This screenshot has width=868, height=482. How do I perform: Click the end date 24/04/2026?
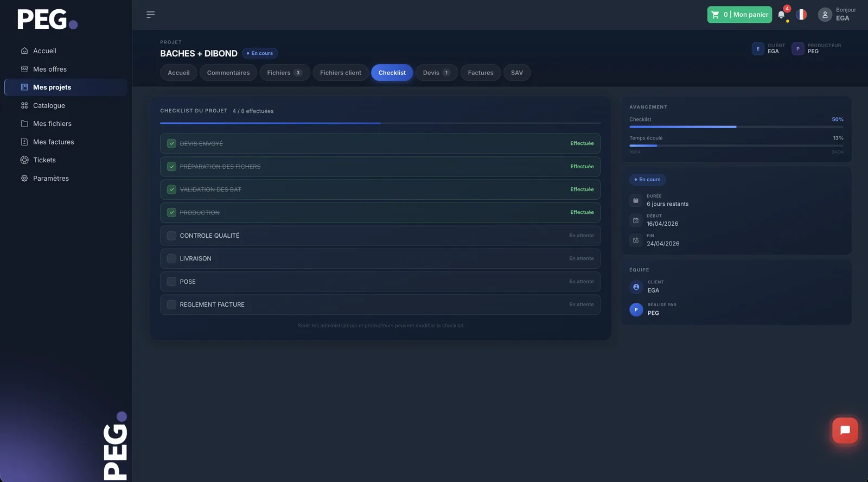tap(663, 244)
